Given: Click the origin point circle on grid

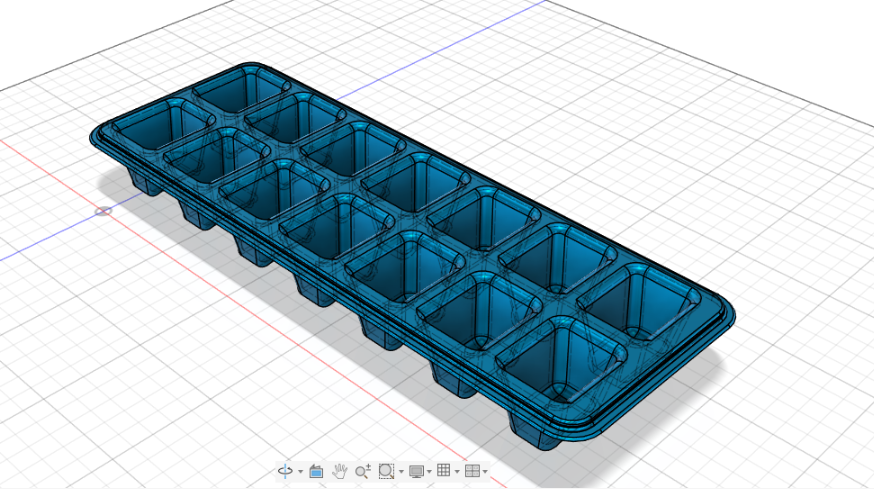Looking at the screenshot, I should pyautogui.click(x=103, y=211).
